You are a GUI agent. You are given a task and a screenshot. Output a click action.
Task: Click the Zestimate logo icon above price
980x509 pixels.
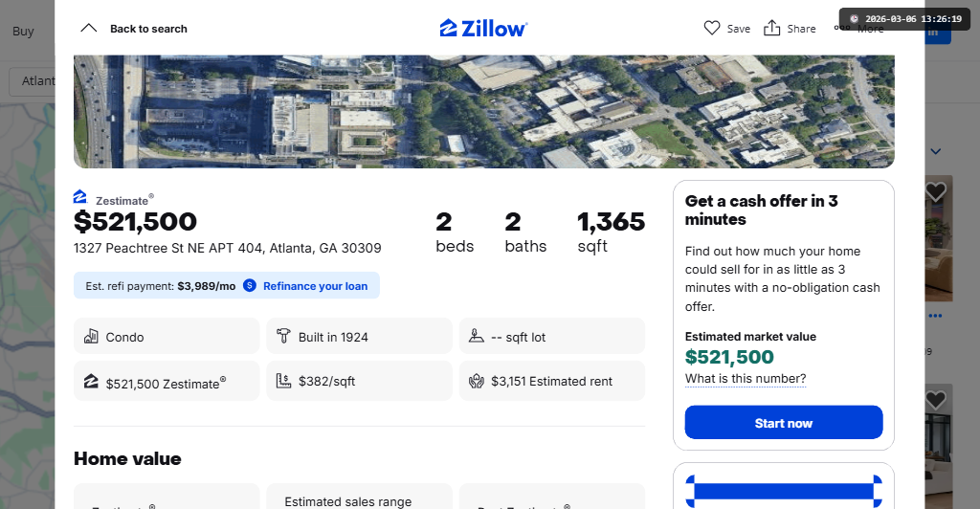pos(80,197)
